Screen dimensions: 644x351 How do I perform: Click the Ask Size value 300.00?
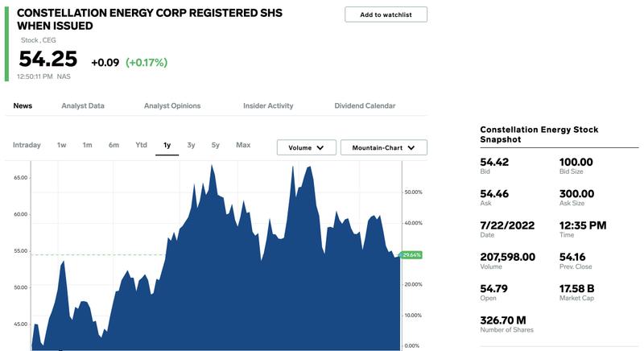point(576,194)
